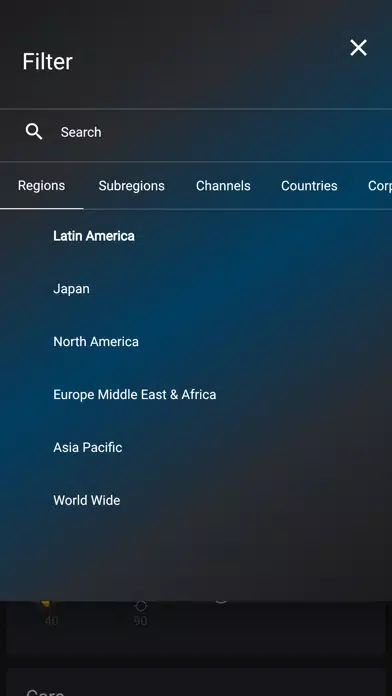The height and width of the screenshot is (696, 392).
Task: Focus the Search input field
Action: tap(196, 135)
